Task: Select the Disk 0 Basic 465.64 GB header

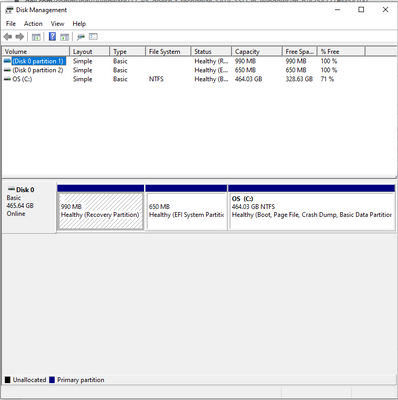Action: pyautogui.click(x=29, y=207)
